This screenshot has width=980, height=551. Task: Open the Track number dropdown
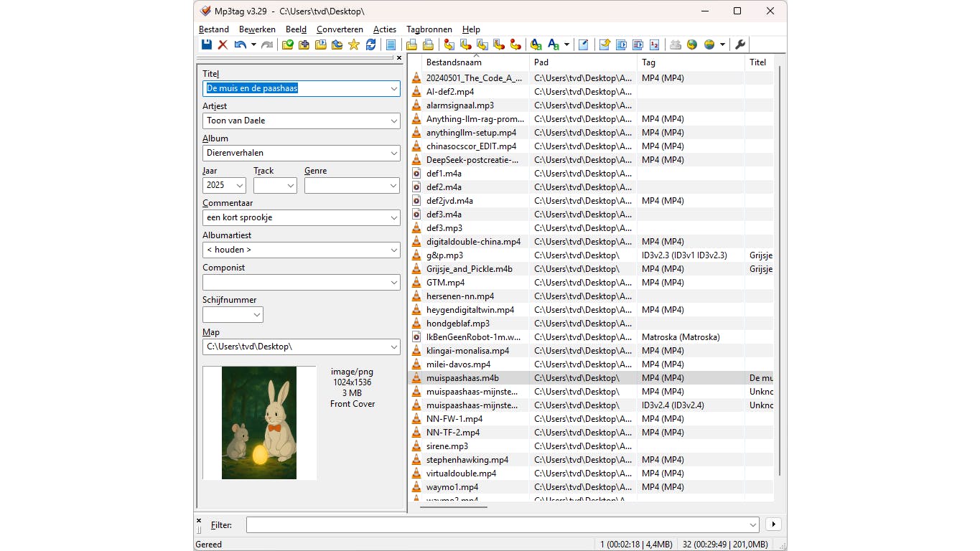coord(290,185)
